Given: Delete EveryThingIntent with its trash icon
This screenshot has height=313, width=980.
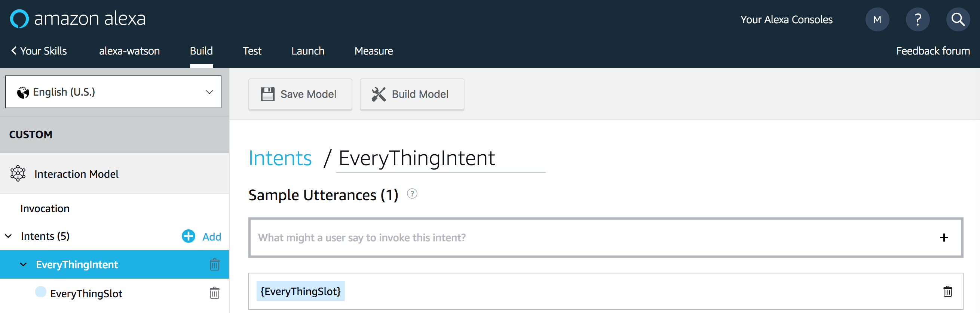Looking at the screenshot, I should pos(215,264).
